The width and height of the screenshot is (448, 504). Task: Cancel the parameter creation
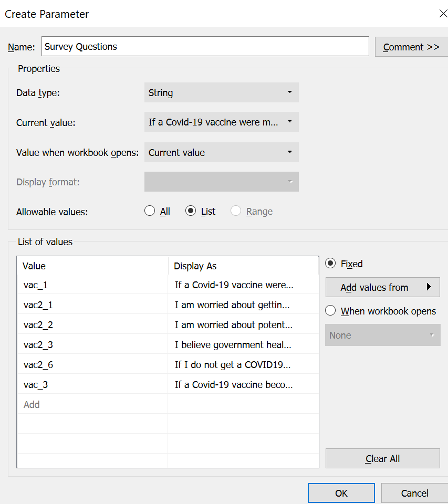click(x=414, y=493)
